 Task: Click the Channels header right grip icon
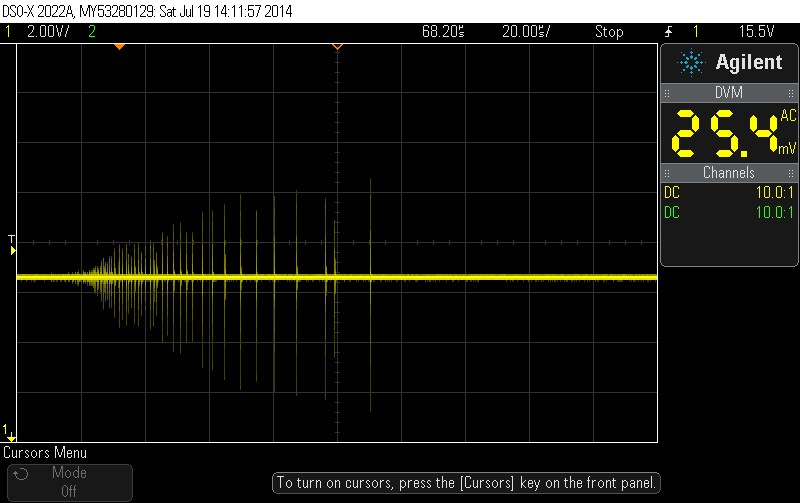791,173
